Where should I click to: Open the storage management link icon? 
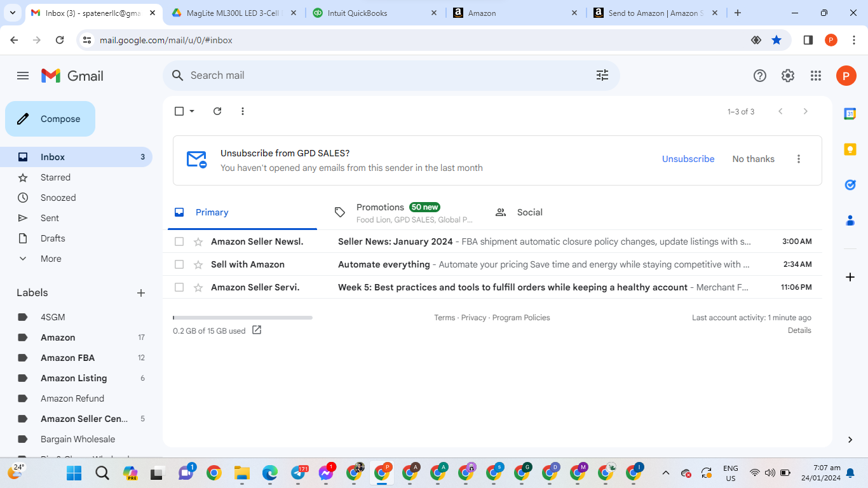click(x=257, y=330)
